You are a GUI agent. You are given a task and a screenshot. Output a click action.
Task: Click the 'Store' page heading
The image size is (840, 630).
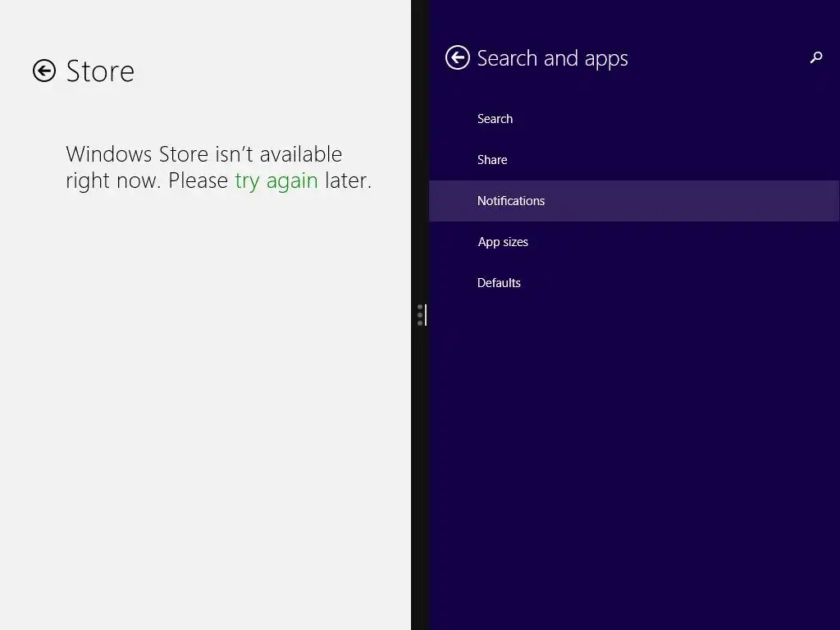(100, 71)
